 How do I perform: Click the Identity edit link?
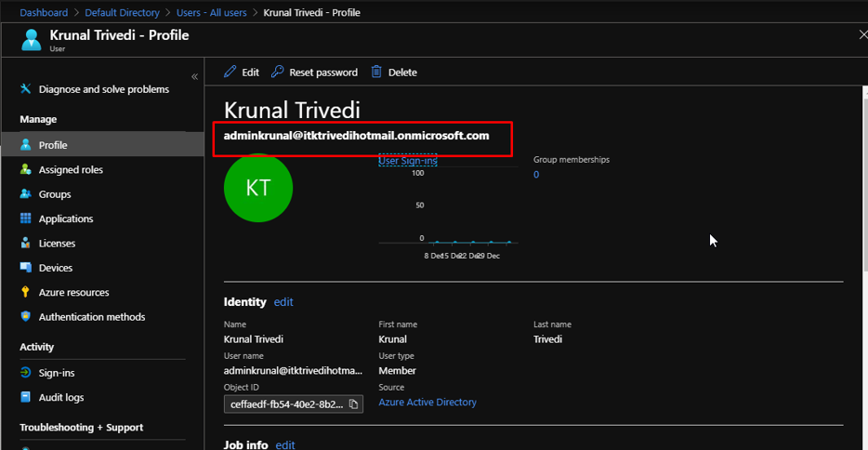pos(283,302)
